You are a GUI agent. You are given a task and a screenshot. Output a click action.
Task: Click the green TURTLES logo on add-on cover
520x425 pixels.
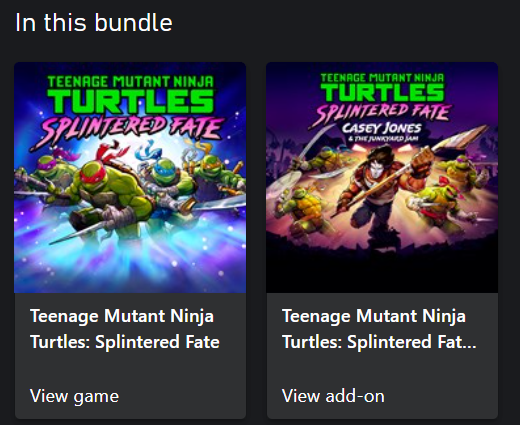tap(383, 92)
